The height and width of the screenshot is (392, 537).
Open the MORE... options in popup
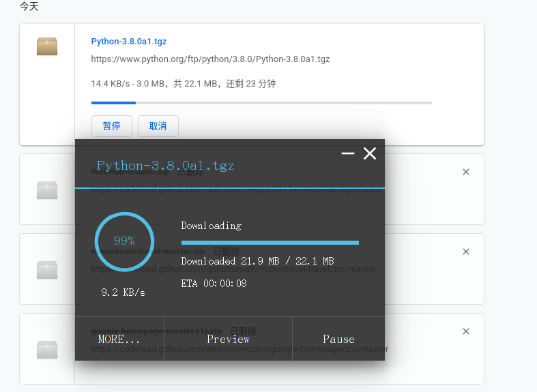pyautogui.click(x=119, y=339)
